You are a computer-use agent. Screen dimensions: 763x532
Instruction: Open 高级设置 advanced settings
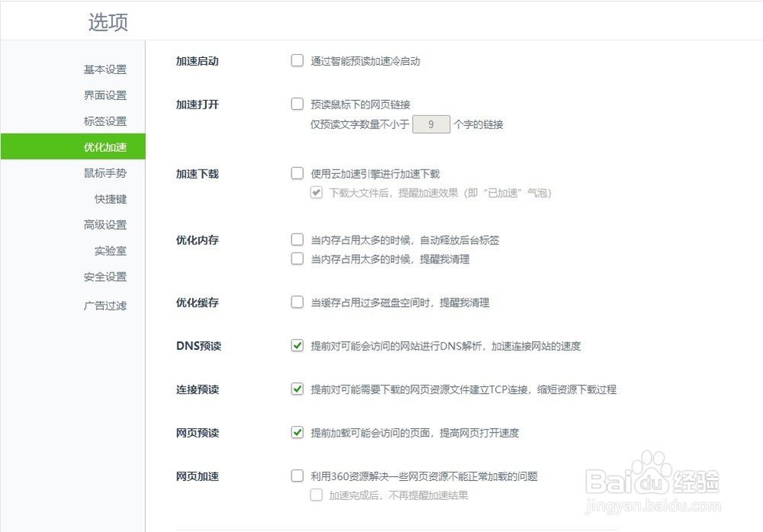click(105, 224)
